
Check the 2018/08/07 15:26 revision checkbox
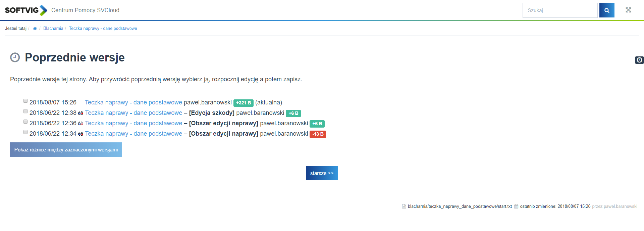point(25,101)
